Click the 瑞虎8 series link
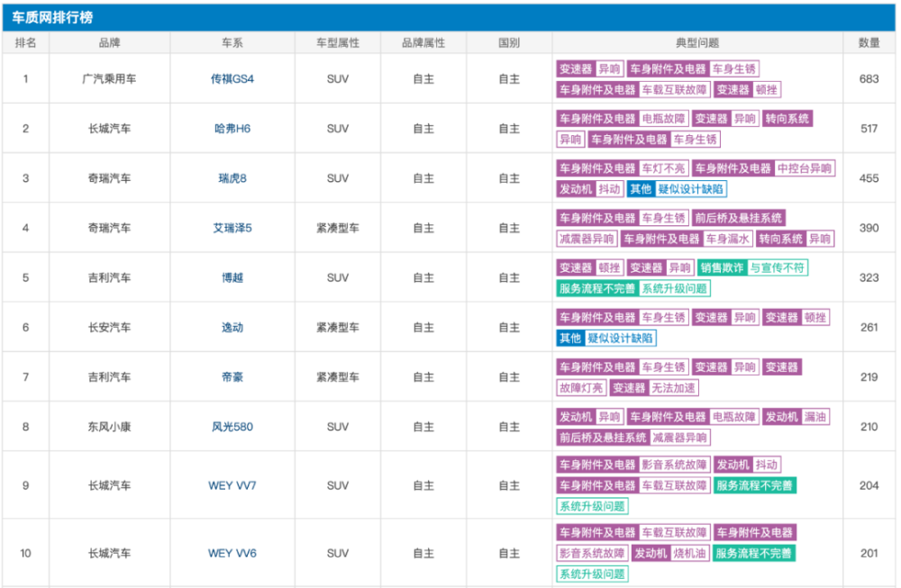 point(232,178)
